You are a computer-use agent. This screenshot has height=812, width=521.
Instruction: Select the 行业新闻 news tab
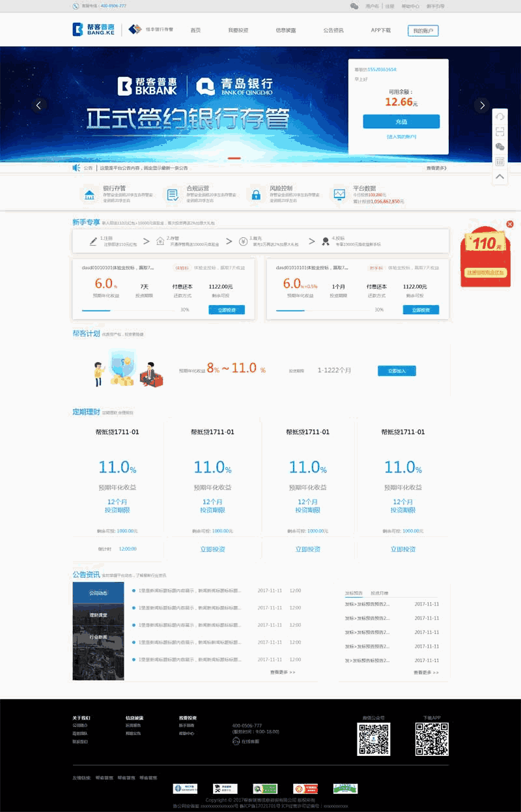(x=98, y=637)
